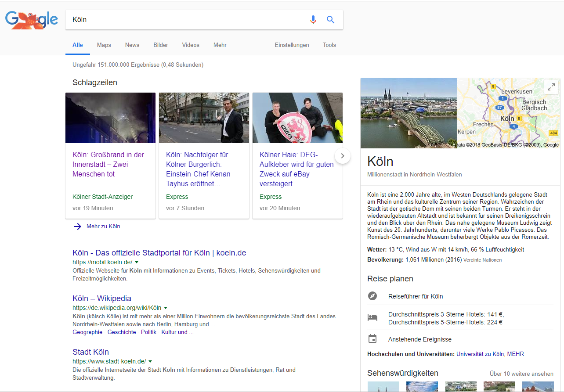
Task: Open dropdown arrow next to stadt-koeln.de URL
Action: (x=150, y=361)
